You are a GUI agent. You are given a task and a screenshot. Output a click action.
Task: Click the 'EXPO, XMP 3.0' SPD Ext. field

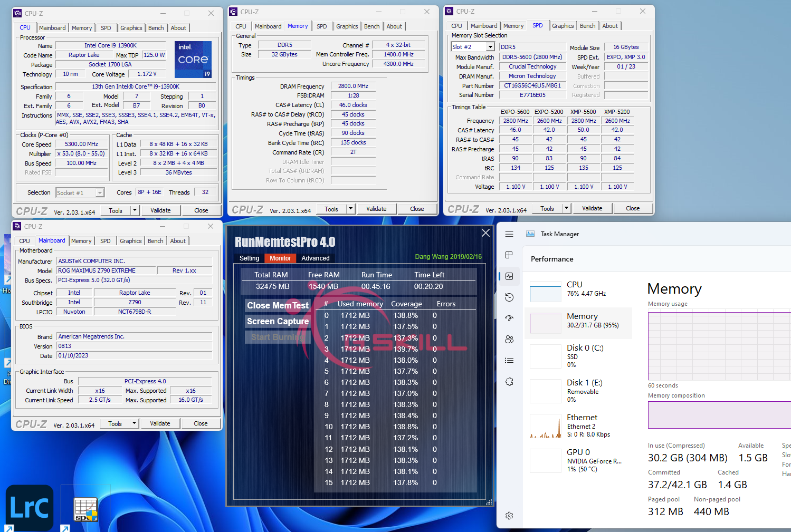[x=626, y=57]
